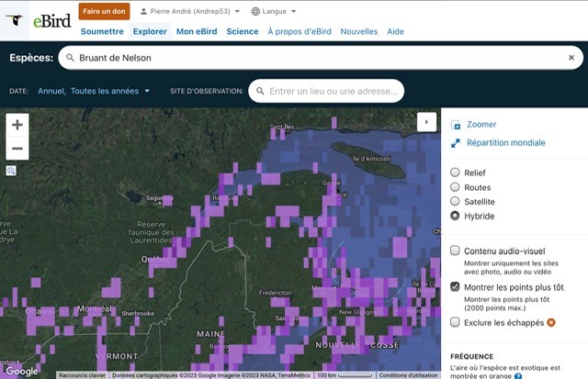588x379 pixels.
Task: Expand the Langue dropdown menu
Action: pos(274,12)
